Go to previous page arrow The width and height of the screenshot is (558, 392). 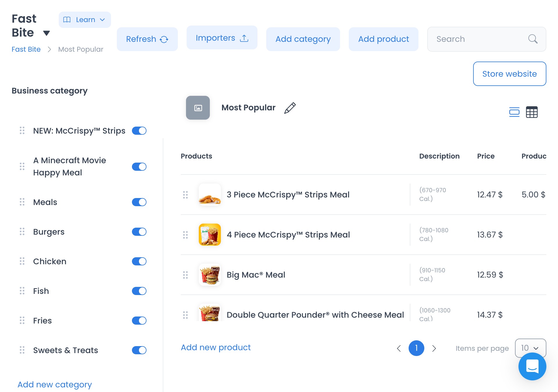[x=399, y=348]
